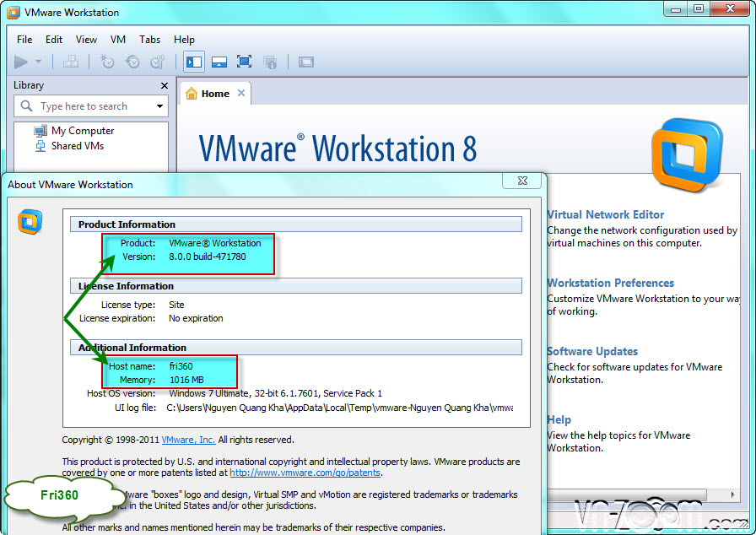Viewport: 756px width, 535px height.
Task: Open the vmware.com patents hyperlink
Action: tap(305, 473)
